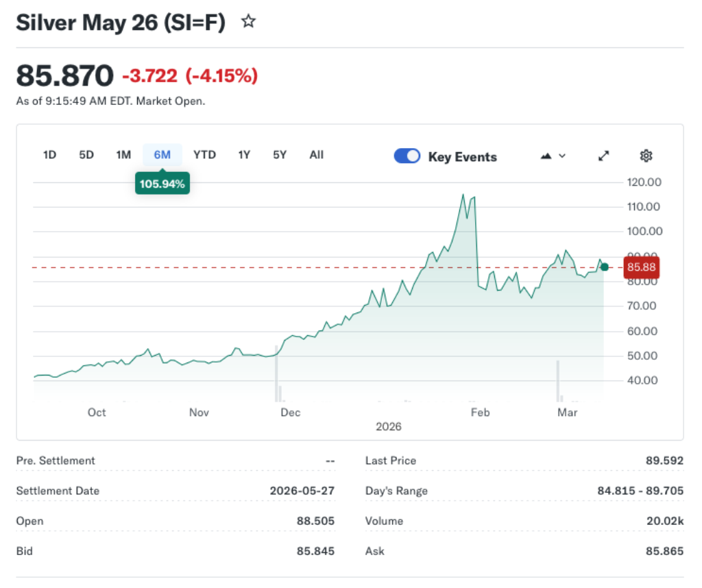Click the February price peak on the chart

464,195
